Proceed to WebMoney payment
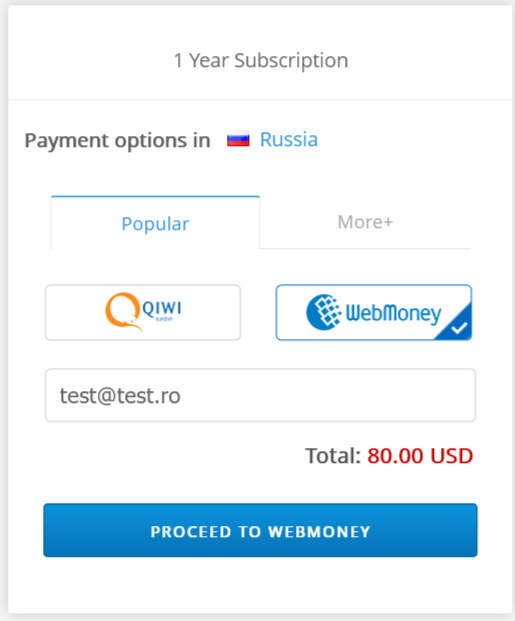The height and width of the screenshot is (621, 515). (x=260, y=530)
